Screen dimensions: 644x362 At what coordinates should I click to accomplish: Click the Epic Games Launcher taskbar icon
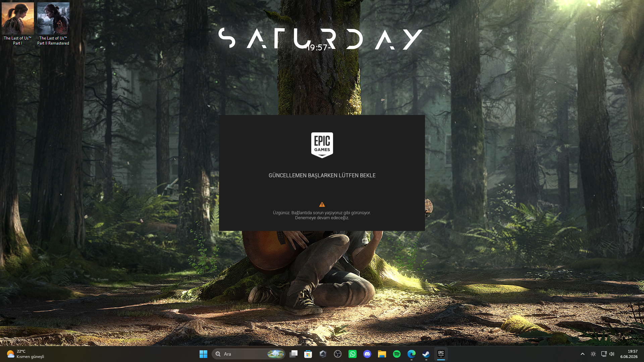tap(441, 354)
